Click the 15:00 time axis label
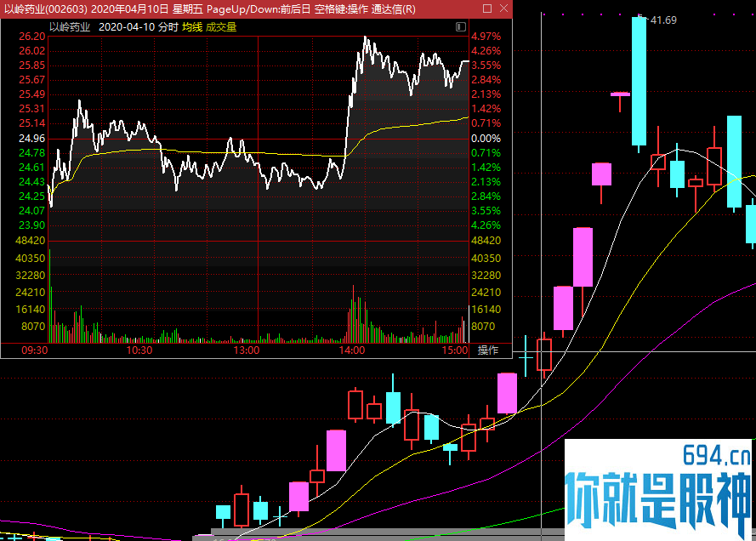 (x=455, y=350)
